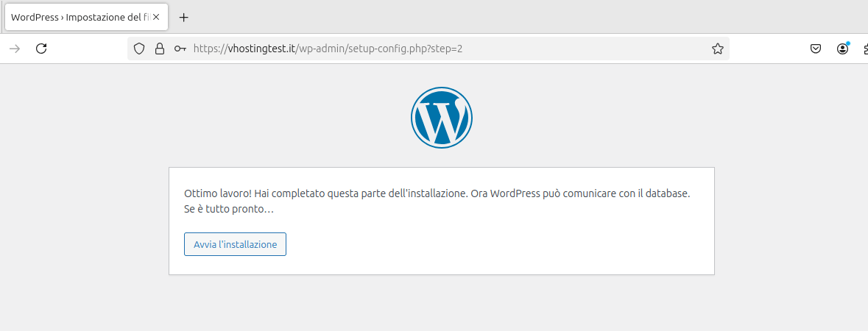Screen dimensions: 868x331
Task: Open saved password key icon
Action: tap(180, 49)
